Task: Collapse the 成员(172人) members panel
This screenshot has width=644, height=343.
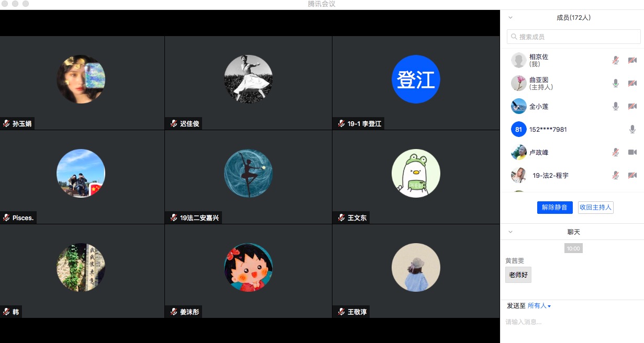Action: tap(510, 18)
